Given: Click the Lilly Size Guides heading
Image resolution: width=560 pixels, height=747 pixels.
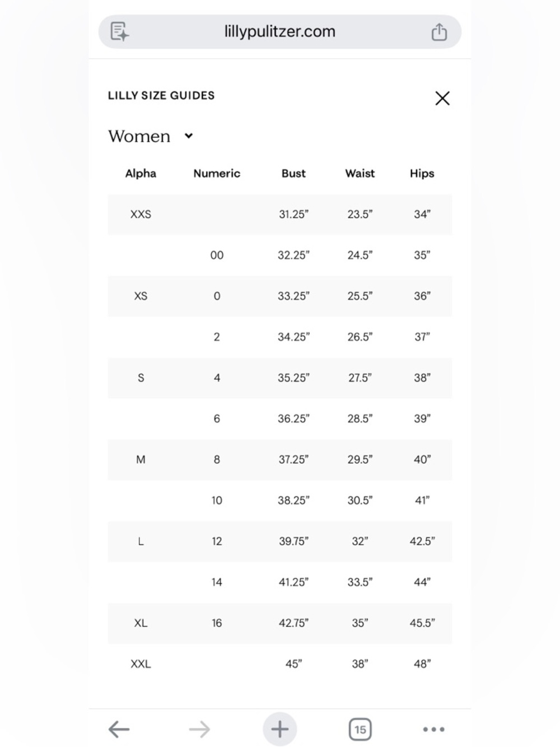Looking at the screenshot, I should coord(161,95).
